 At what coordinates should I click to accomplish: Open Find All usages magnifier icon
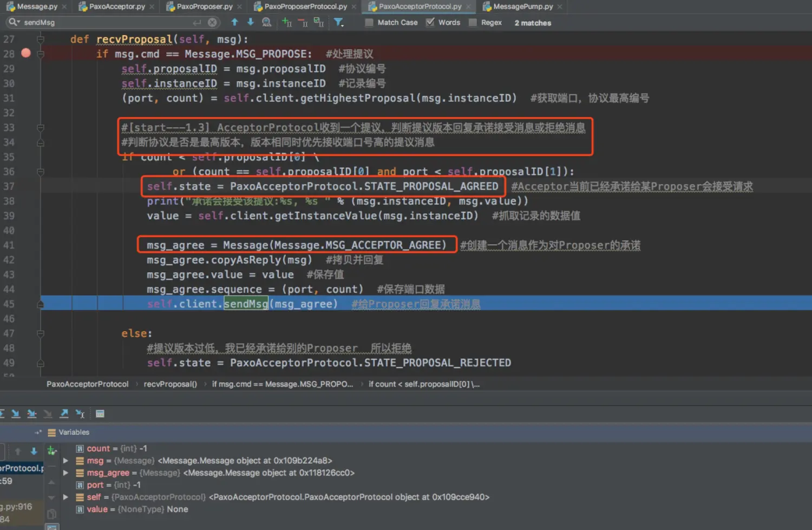[266, 22]
